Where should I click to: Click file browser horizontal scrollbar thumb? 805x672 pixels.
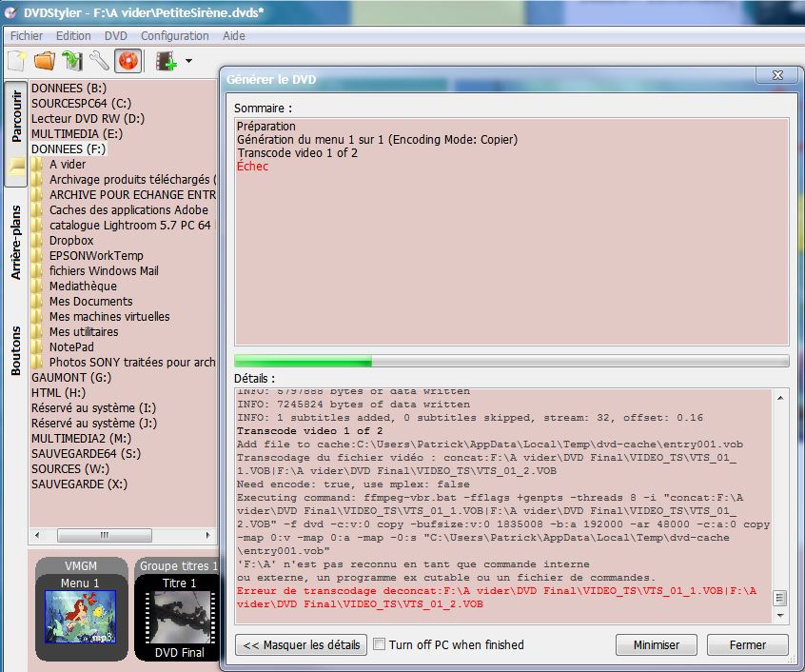click(105, 536)
